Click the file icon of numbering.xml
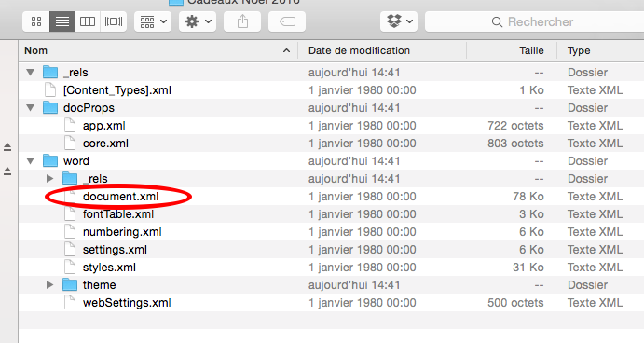Image resolution: width=644 pixels, height=343 pixels. [70, 232]
